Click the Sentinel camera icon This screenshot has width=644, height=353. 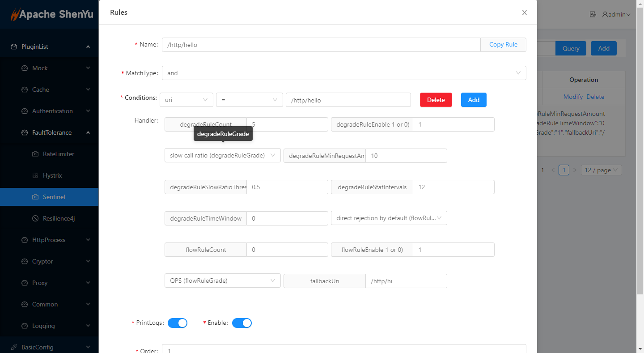tap(35, 197)
